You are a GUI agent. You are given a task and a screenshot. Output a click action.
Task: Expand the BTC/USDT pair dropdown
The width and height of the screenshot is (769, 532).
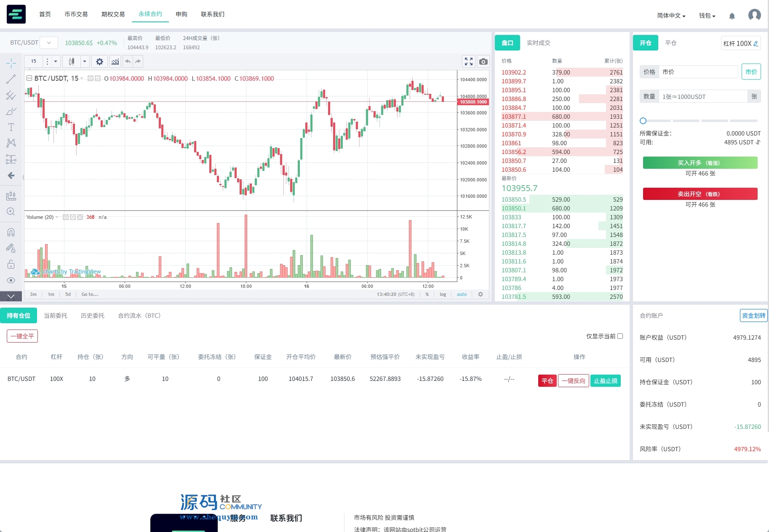coord(49,43)
